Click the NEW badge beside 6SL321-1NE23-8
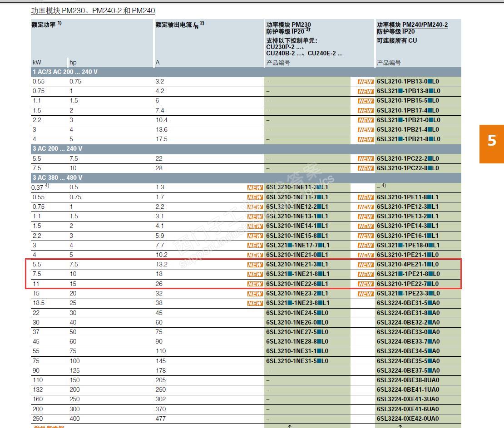The height and width of the screenshot is (428, 504). [x=255, y=303]
